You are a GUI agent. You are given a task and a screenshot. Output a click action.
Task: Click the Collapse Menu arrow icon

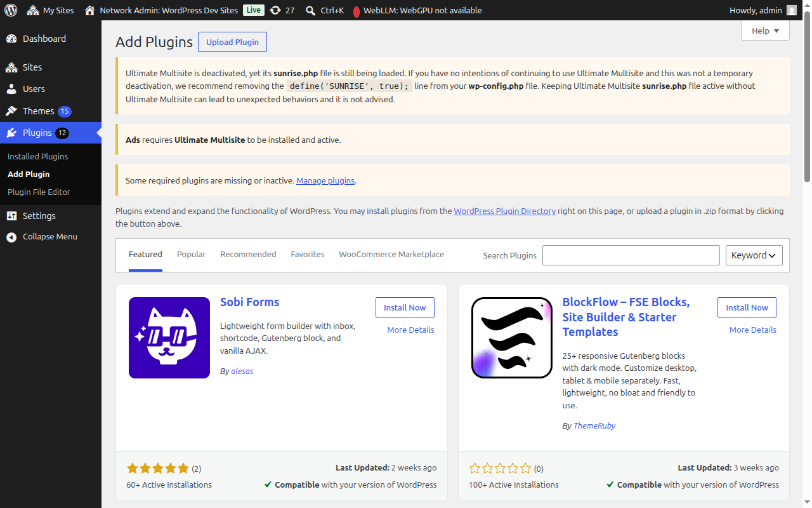11,237
